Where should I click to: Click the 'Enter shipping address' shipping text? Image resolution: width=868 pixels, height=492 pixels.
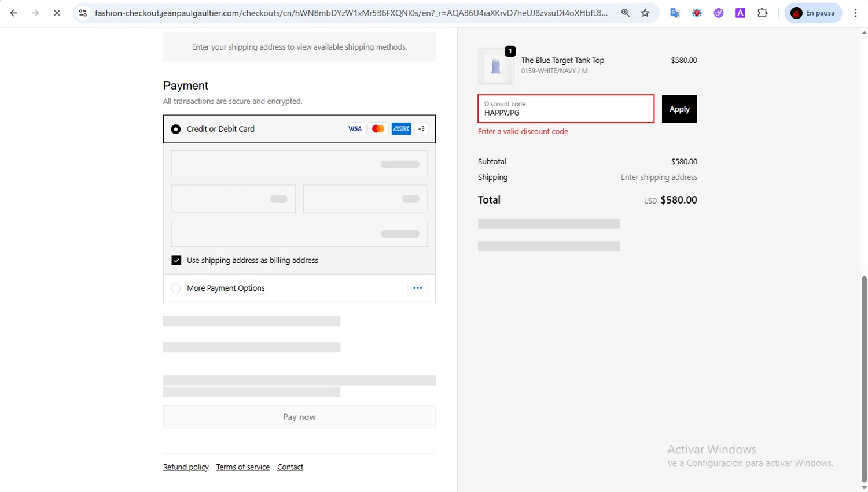(x=659, y=177)
